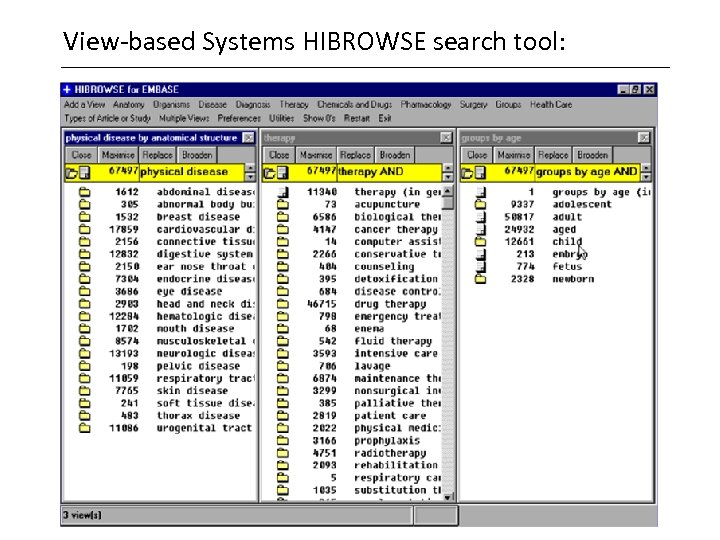Click the therapy list scrollbar down arrow
The height and width of the screenshot is (540, 720).
point(448,497)
